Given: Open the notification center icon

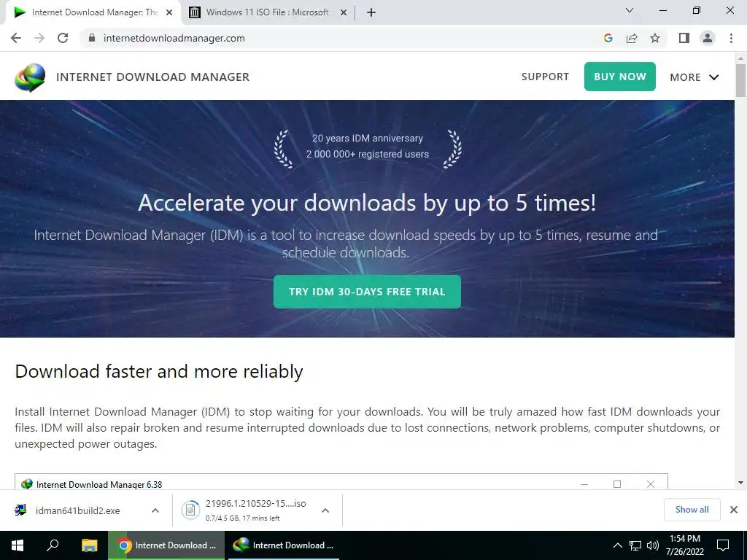Looking at the screenshot, I should pyautogui.click(x=723, y=545).
